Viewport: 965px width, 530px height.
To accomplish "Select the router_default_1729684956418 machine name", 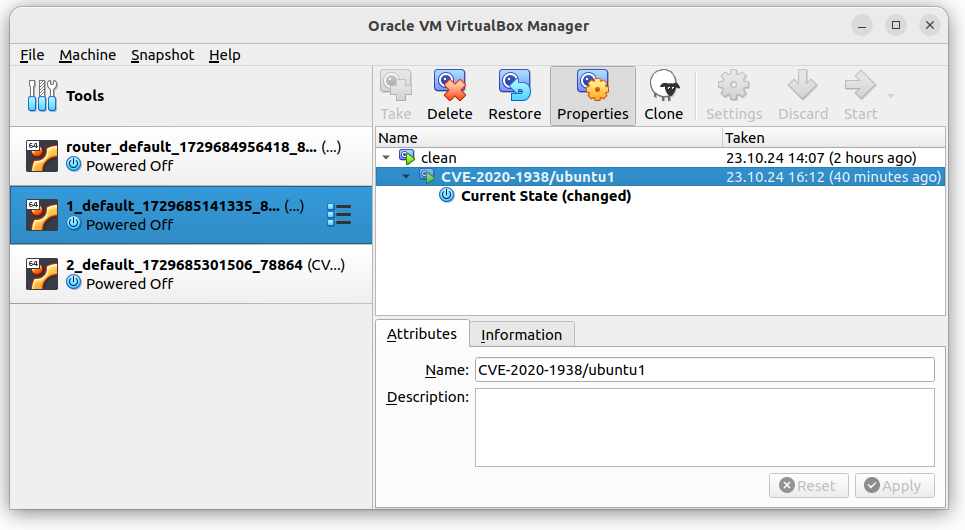I will 191,147.
